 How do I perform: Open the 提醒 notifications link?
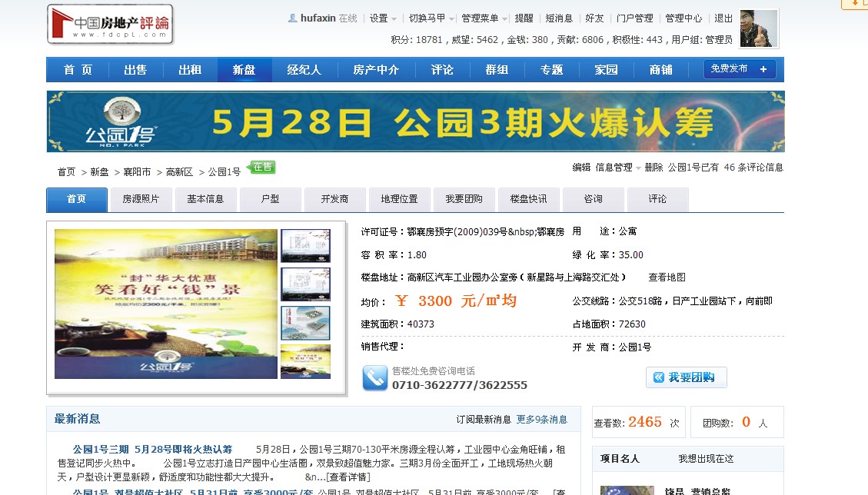click(x=524, y=18)
